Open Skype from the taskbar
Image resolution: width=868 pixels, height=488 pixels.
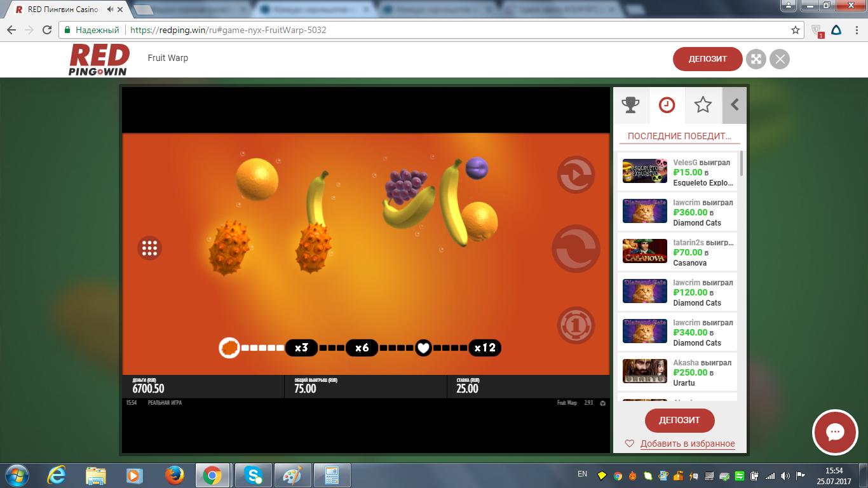coord(254,475)
